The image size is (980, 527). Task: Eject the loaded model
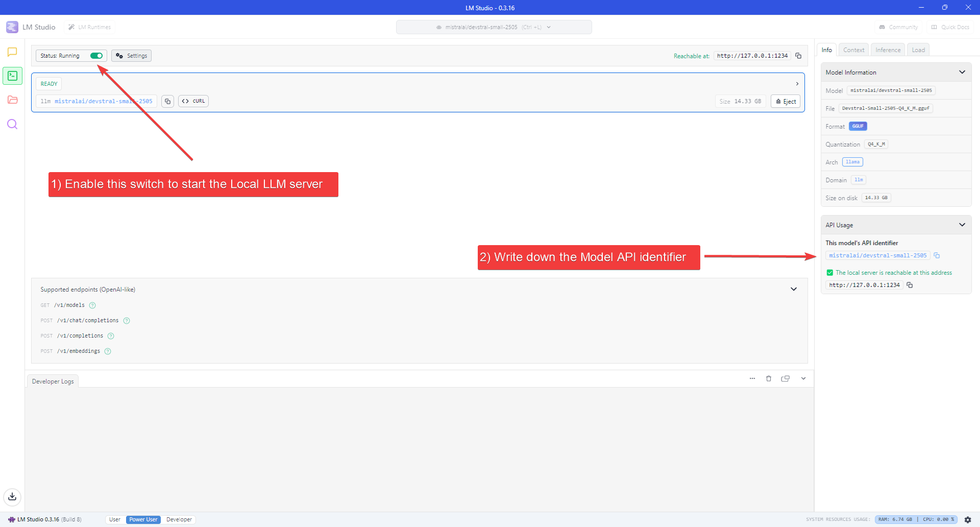pos(786,101)
